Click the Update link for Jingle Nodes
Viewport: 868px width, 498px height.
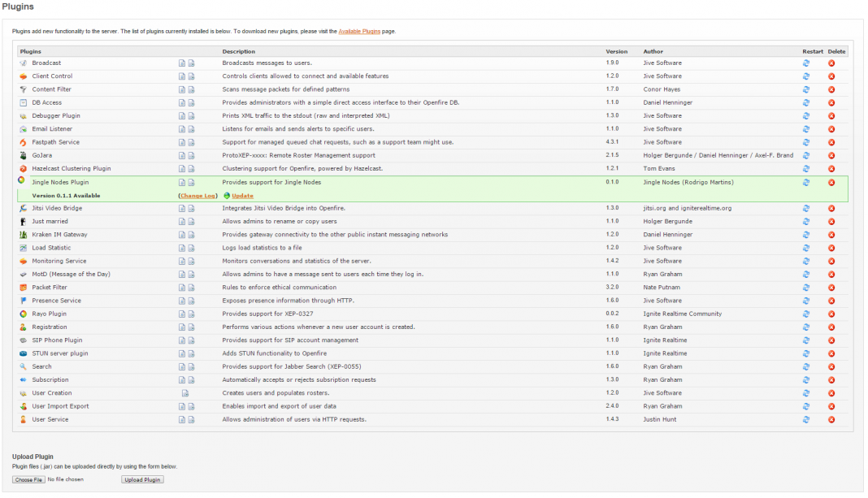[242, 196]
